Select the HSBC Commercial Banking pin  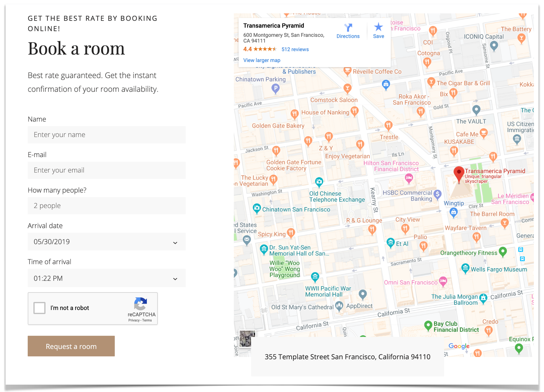(x=437, y=194)
